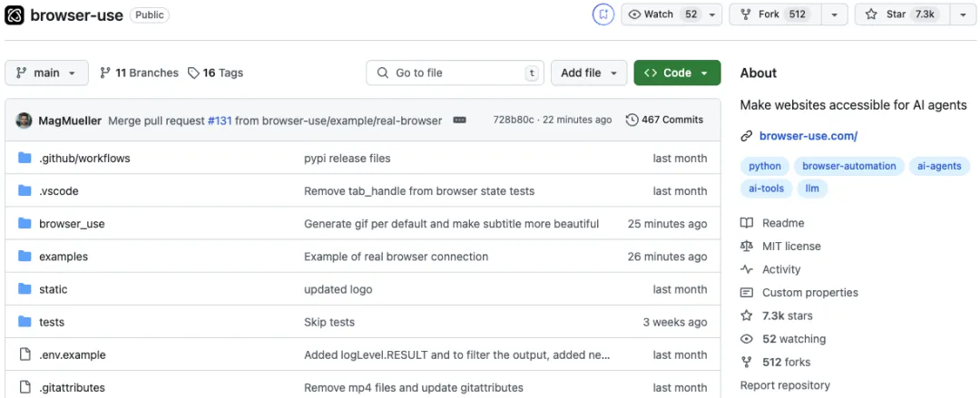Click the eye icon beside 52 watching
The width and height of the screenshot is (980, 398).
pyautogui.click(x=746, y=339)
